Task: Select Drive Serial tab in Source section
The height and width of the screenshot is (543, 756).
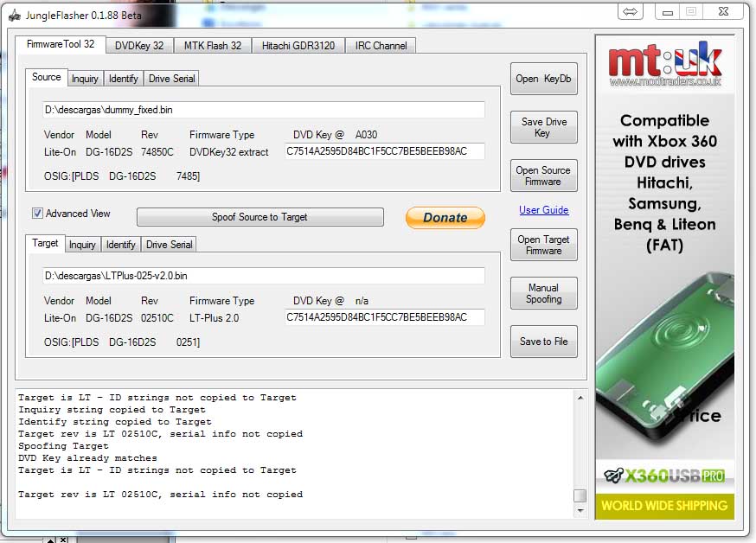Action: 171,79
